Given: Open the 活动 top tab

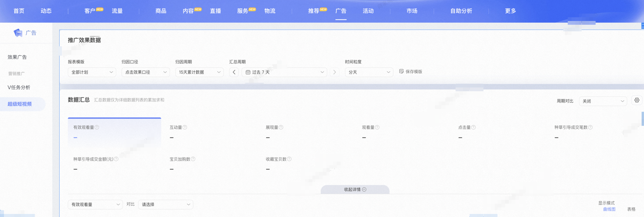Looking at the screenshot, I should tap(368, 11).
